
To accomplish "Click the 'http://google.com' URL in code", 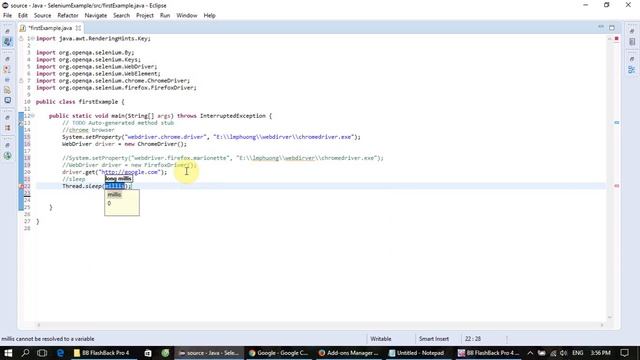I will (130, 172).
